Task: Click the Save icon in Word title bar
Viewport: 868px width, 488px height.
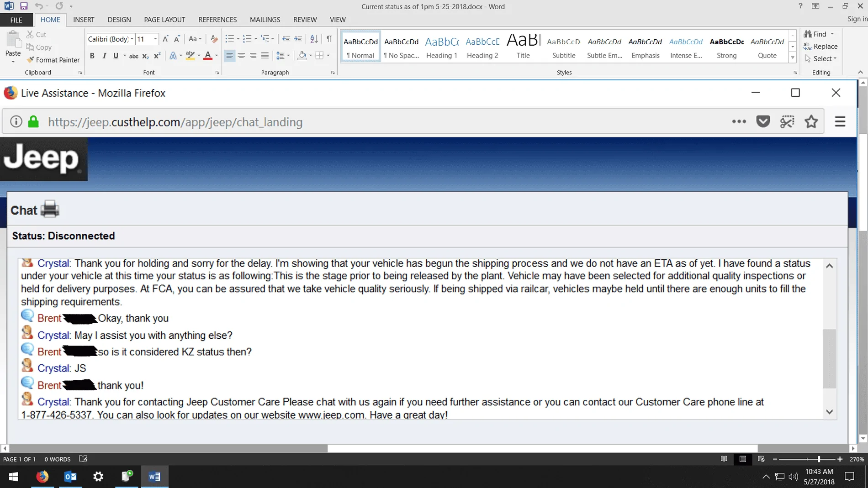Action: point(24,6)
